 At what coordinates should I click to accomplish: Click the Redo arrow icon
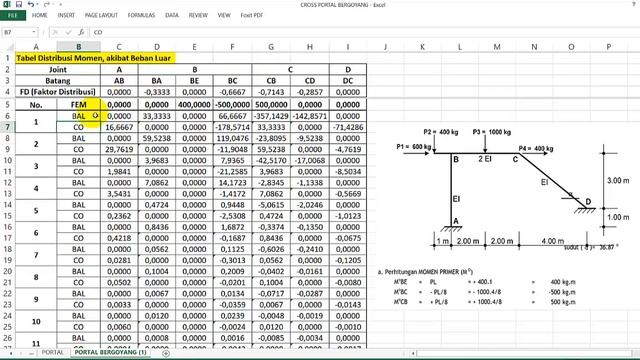47,4
